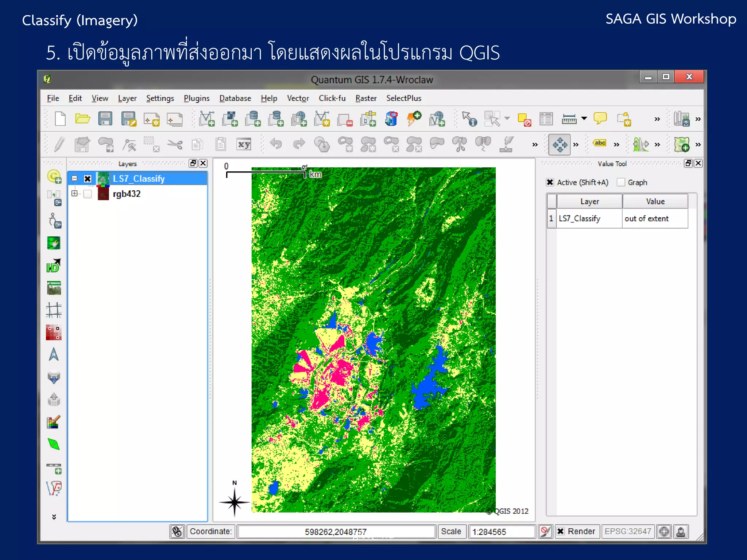Toggle visibility of LS7_Classify layer
Image resolution: width=747 pixels, height=560 pixels.
pyautogui.click(x=88, y=179)
